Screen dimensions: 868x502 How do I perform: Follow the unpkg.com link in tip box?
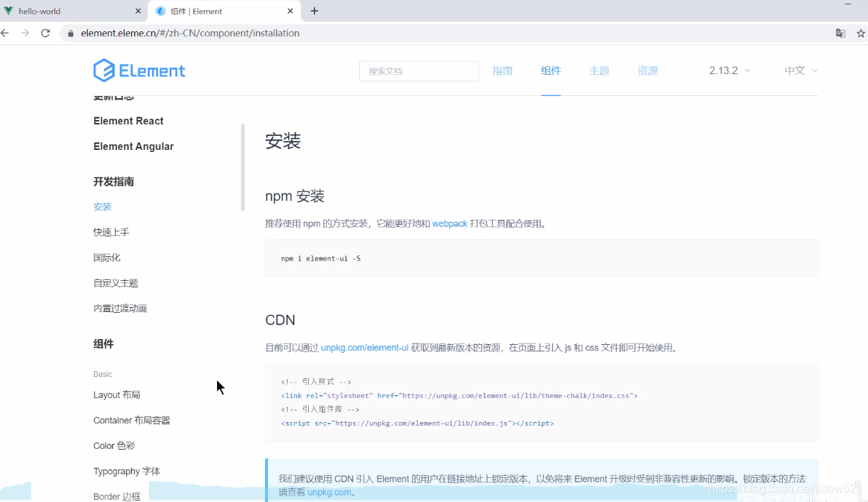point(329,492)
